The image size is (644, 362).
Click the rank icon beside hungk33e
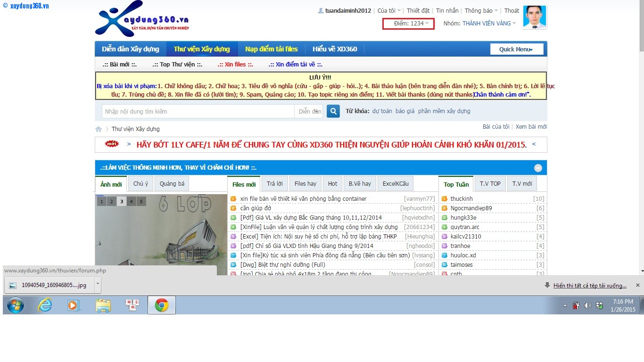point(445,218)
